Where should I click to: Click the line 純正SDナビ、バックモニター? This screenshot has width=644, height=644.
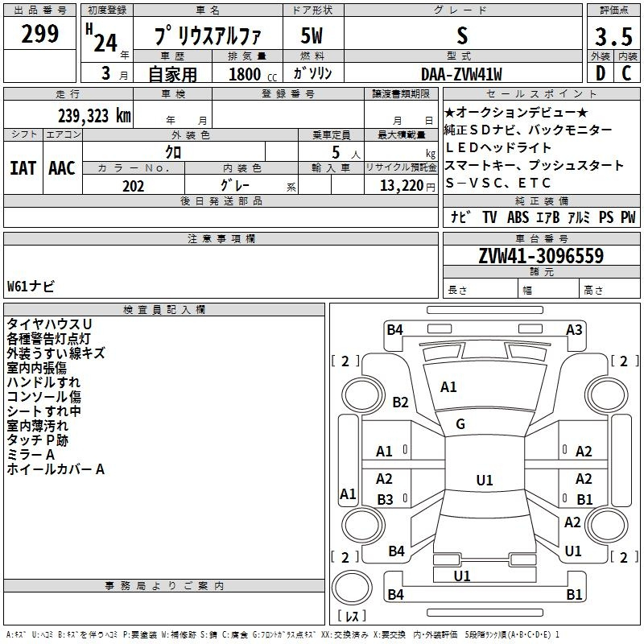(528, 130)
